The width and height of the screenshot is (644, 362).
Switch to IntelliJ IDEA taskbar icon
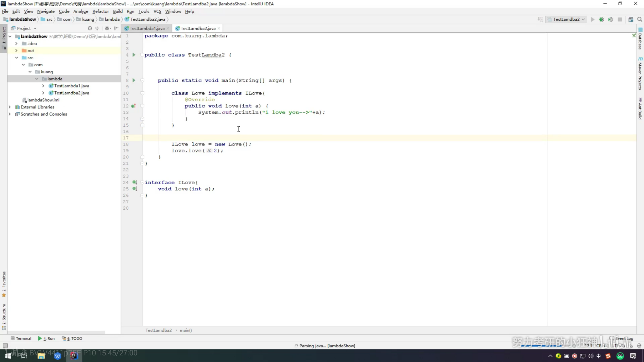(74, 356)
